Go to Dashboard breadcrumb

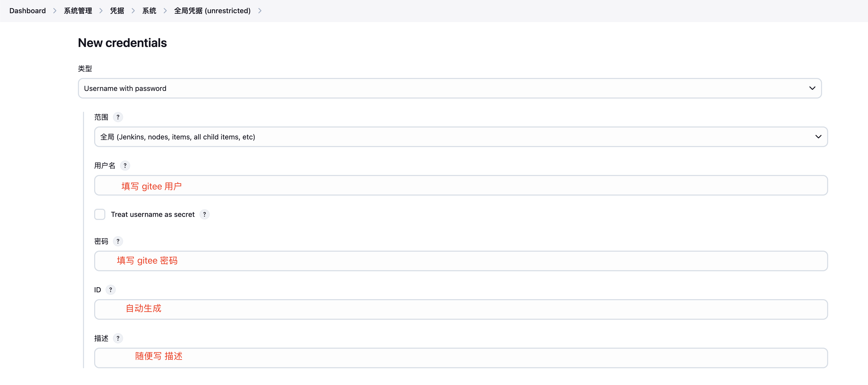pos(28,11)
